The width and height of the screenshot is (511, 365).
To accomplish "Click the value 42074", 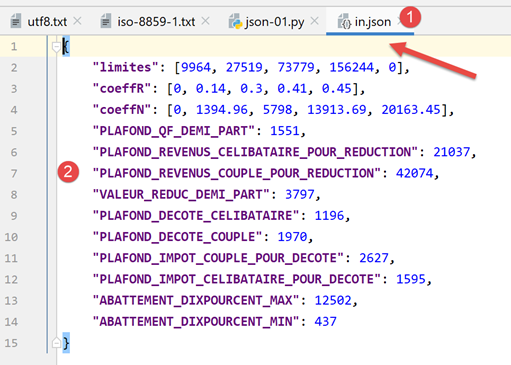I will [x=415, y=173].
